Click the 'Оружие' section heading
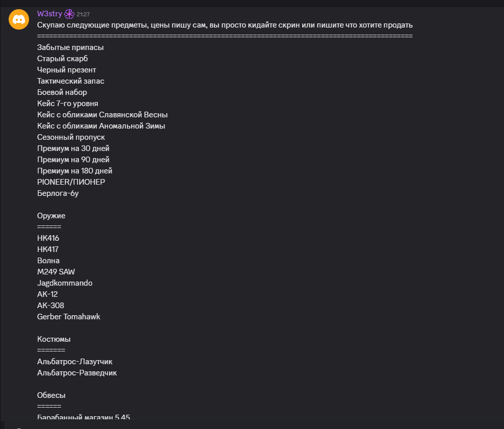 point(51,216)
